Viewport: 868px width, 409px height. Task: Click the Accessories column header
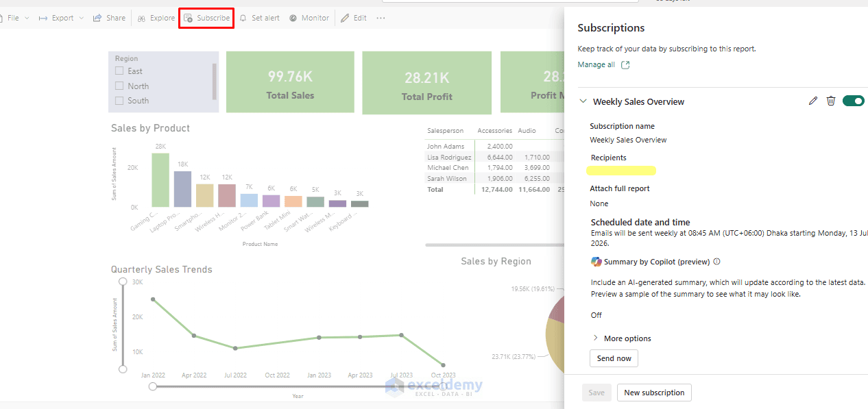coord(494,130)
